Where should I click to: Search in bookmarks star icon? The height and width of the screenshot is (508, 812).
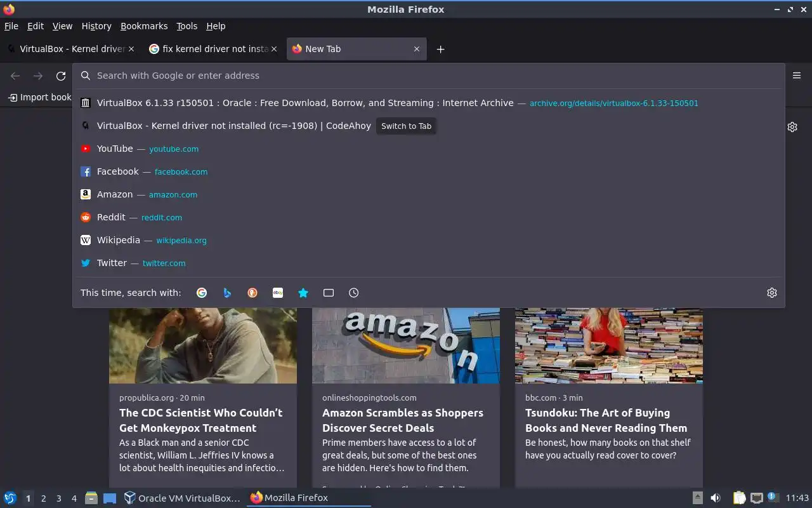(303, 293)
